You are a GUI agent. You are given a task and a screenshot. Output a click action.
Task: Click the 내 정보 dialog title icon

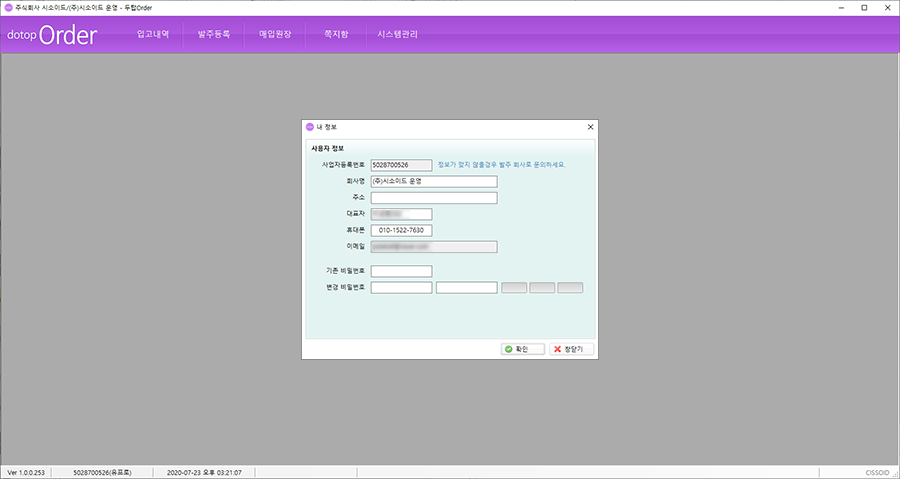click(x=310, y=127)
